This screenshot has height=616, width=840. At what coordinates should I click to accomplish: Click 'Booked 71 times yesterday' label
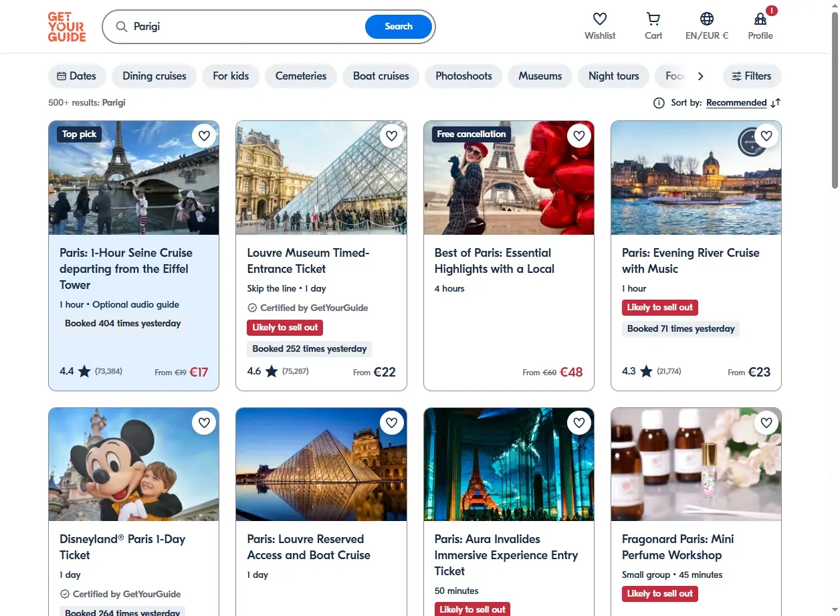pyautogui.click(x=681, y=329)
